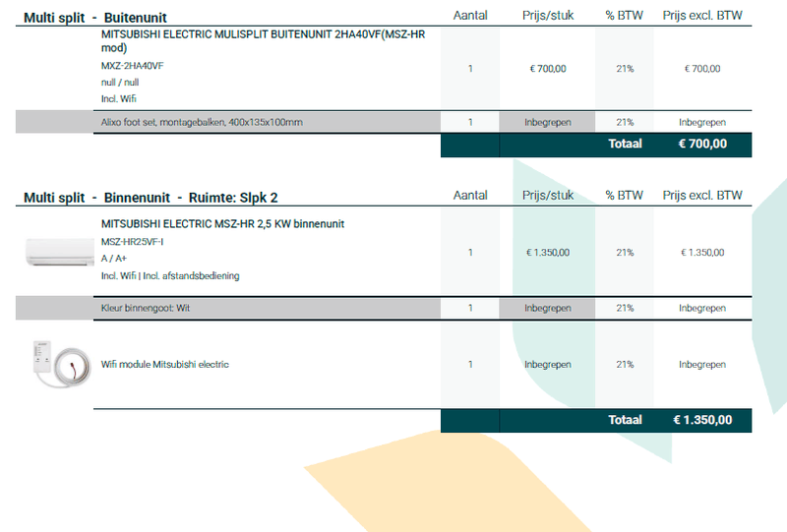Click the 'null / null' text

120,83
